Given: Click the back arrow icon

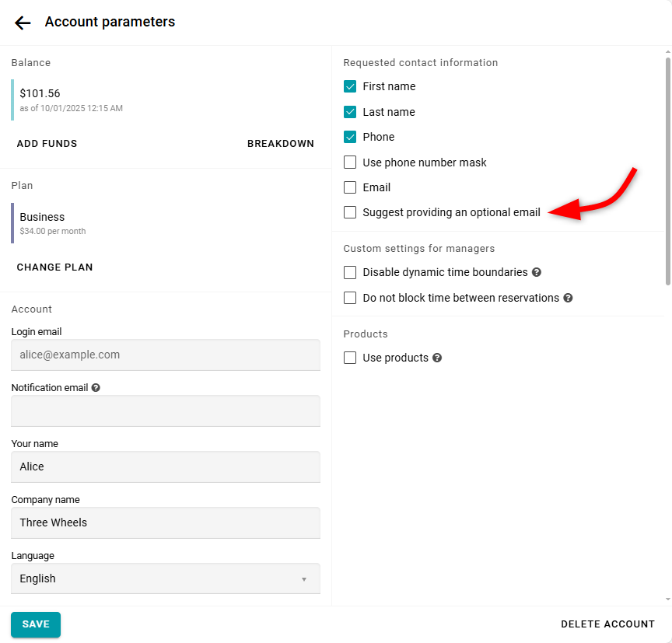Looking at the screenshot, I should click(23, 23).
